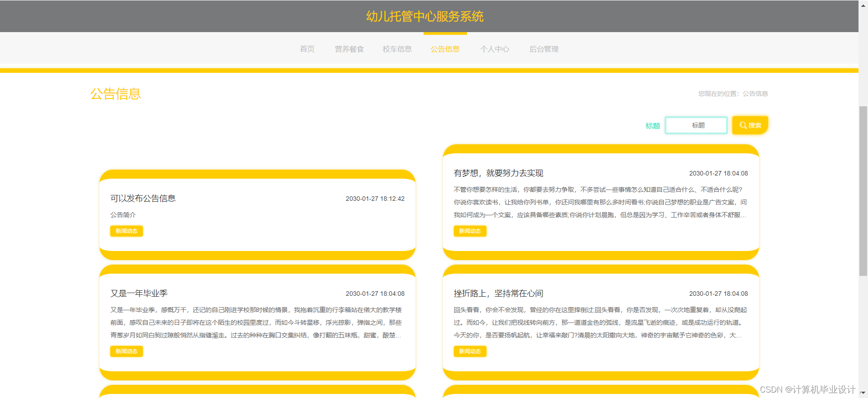Click the 公告信息 page heading
This screenshot has width=868, height=398.
click(x=116, y=94)
